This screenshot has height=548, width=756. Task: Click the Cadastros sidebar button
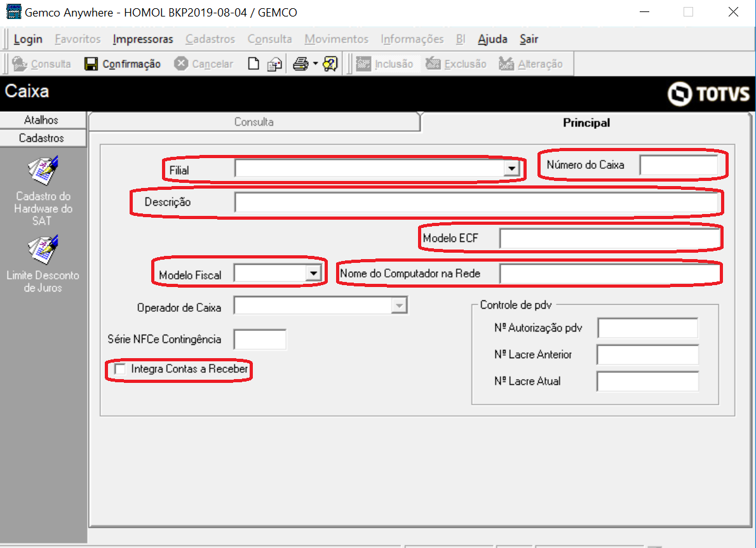click(x=43, y=138)
